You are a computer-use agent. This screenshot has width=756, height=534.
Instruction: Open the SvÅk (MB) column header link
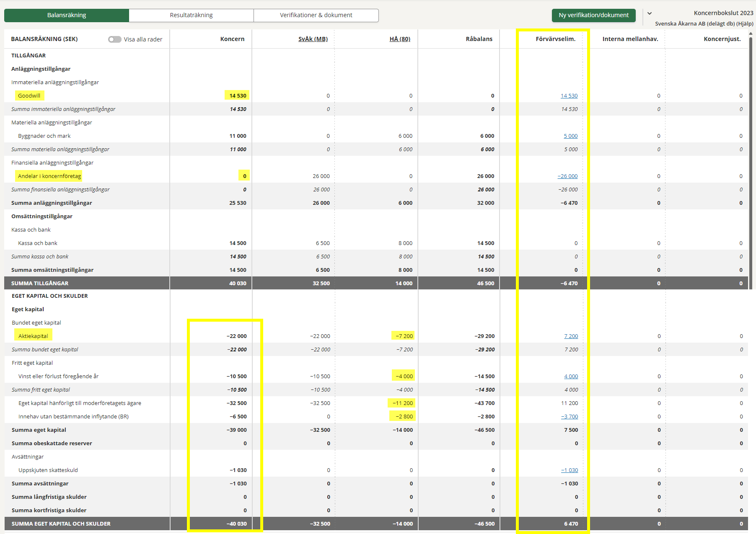coord(313,39)
